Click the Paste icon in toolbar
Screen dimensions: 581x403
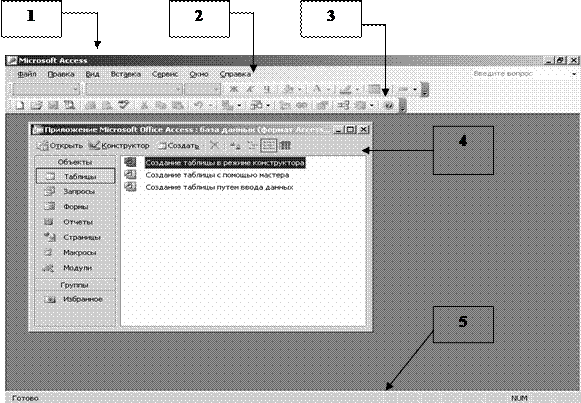click(x=178, y=106)
